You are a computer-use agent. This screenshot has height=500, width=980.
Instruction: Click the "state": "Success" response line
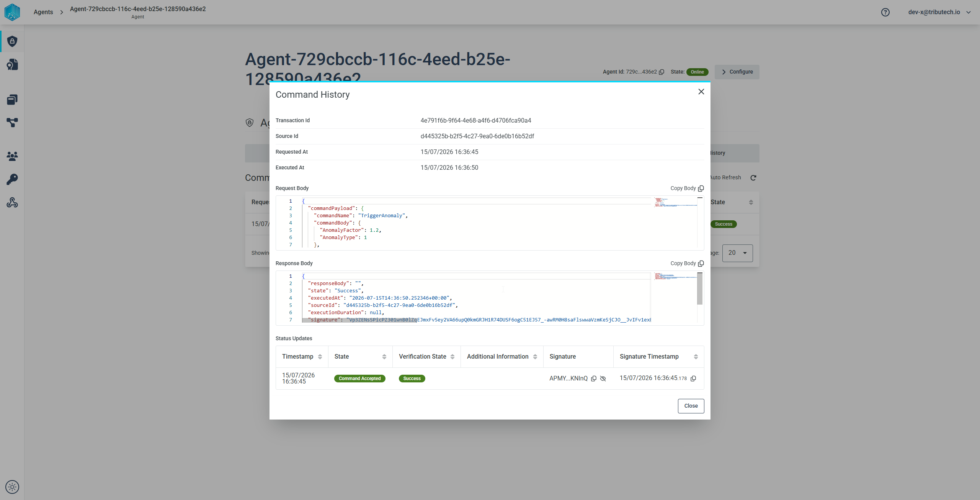point(335,291)
